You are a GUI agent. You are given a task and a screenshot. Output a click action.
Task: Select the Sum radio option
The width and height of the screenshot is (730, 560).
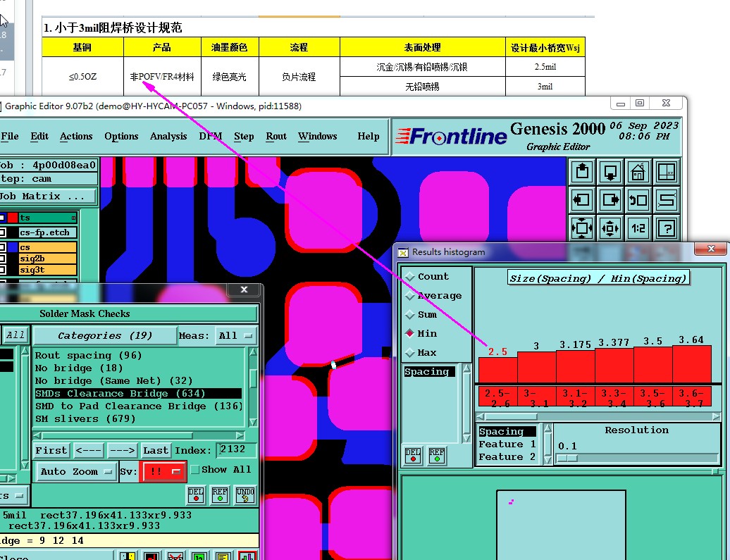tap(409, 315)
